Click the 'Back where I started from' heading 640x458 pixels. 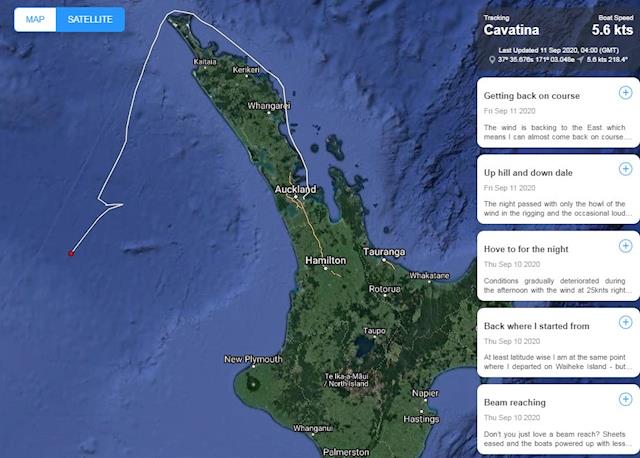point(536,325)
